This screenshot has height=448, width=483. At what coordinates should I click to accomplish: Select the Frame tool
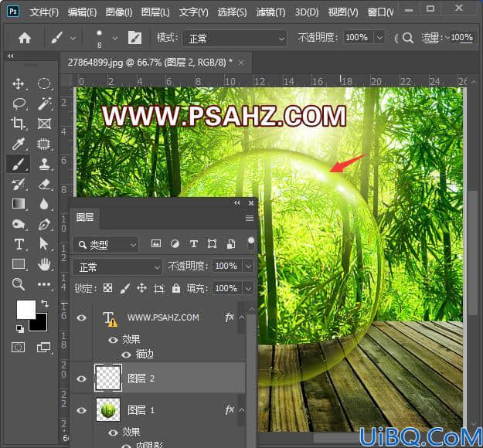click(44, 124)
